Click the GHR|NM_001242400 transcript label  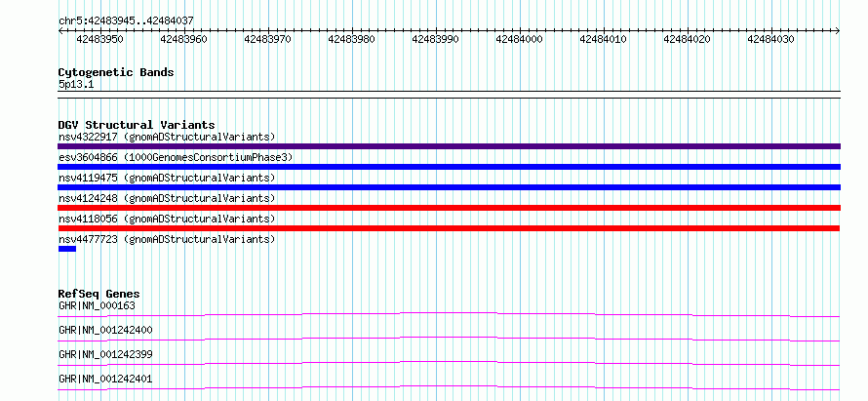point(105,330)
